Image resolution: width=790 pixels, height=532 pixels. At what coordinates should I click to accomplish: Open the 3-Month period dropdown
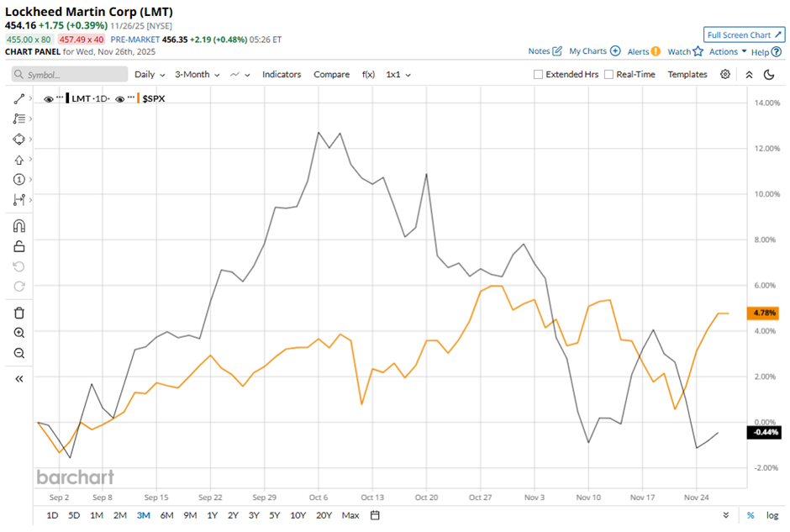[197, 75]
